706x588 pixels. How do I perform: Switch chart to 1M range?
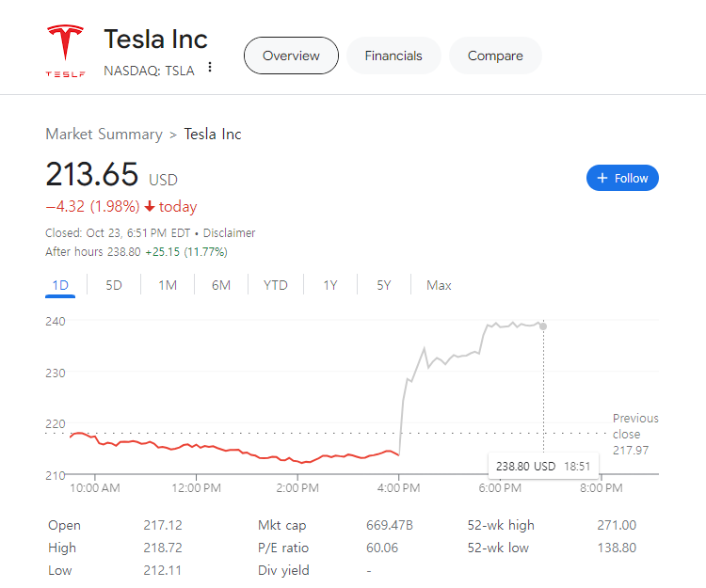point(168,285)
